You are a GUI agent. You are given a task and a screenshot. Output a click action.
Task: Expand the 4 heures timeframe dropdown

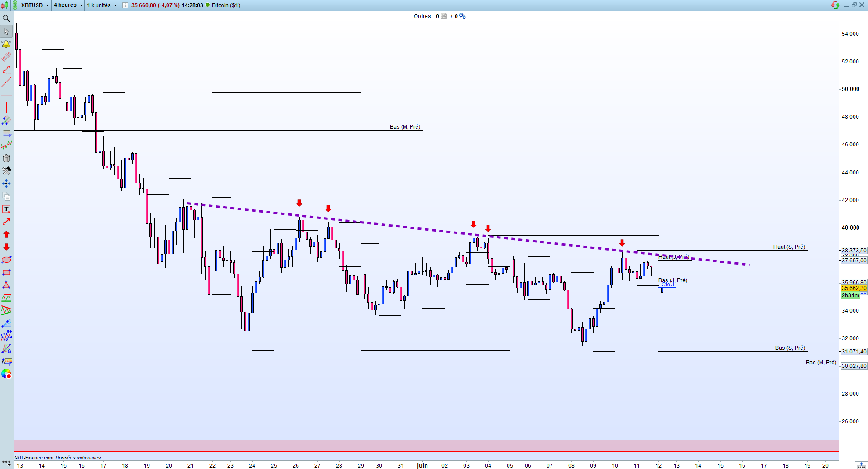tap(68, 5)
